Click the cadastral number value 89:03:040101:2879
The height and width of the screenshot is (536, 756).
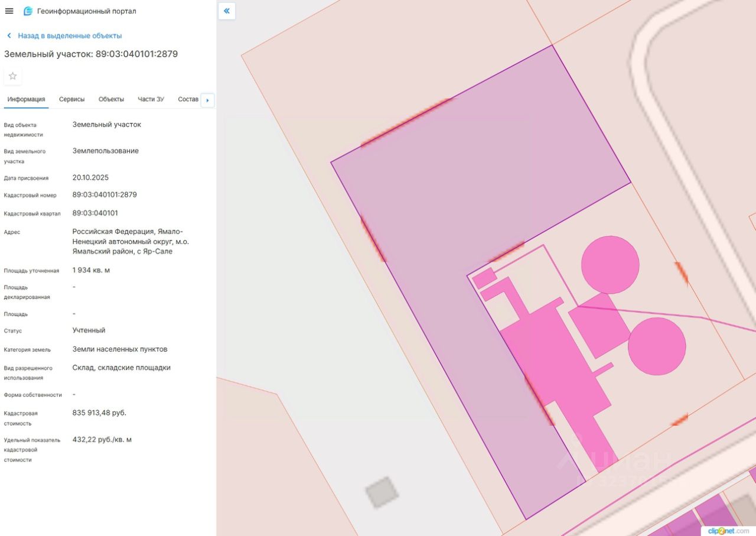point(105,194)
